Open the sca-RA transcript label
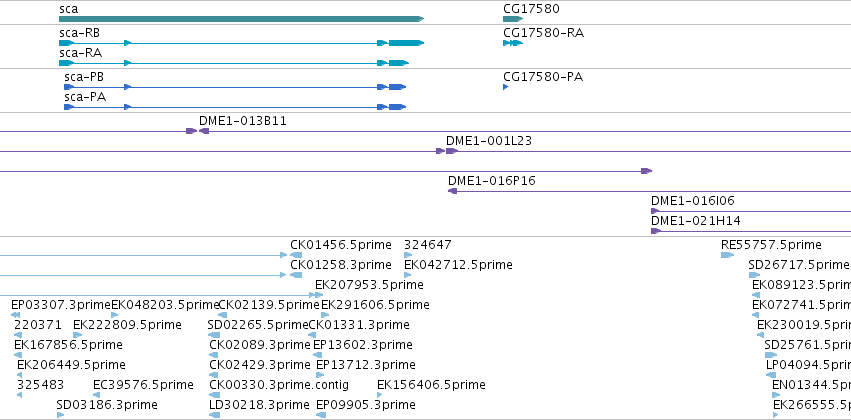This screenshot has height=420, width=851. tap(80, 53)
